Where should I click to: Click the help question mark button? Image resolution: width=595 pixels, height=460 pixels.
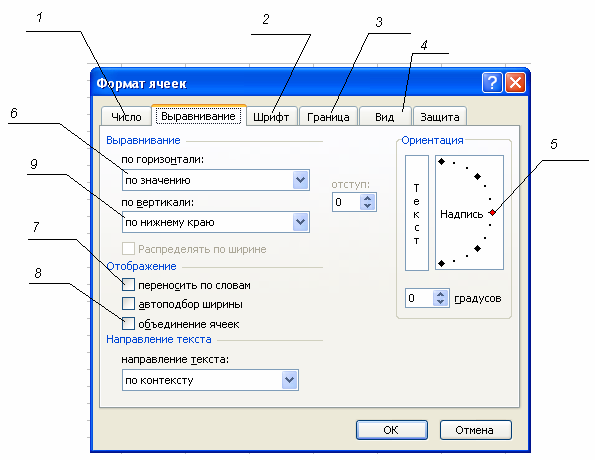pos(492,82)
